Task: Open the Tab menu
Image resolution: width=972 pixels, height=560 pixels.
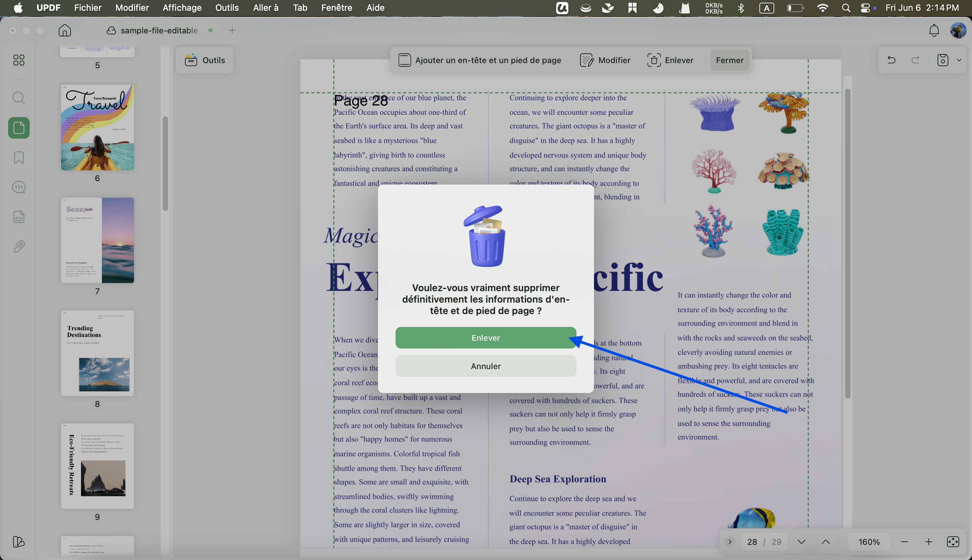Action: coord(300,8)
